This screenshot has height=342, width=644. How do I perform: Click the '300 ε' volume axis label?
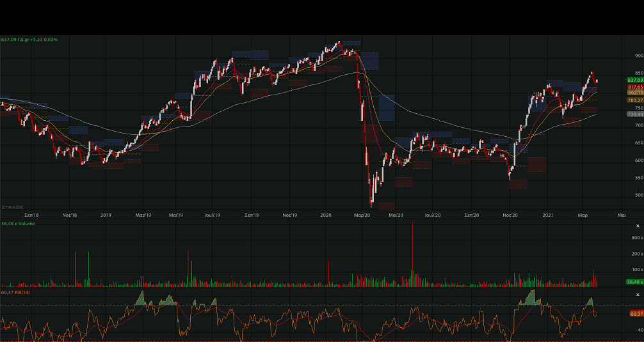click(x=638, y=238)
